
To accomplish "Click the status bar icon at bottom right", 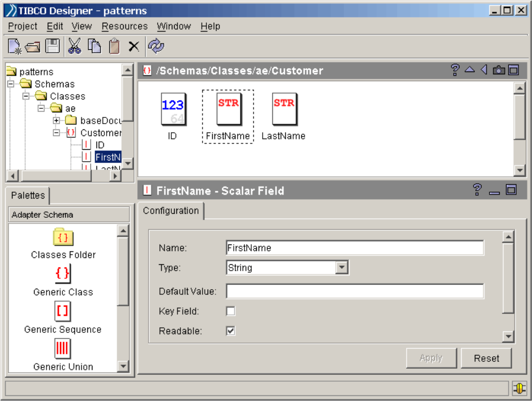I will click(x=519, y=388).
